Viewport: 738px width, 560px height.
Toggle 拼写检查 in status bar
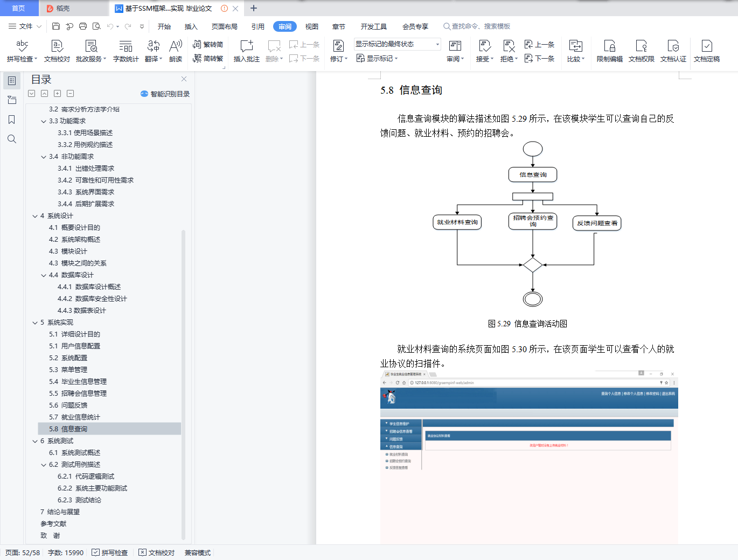110,552
